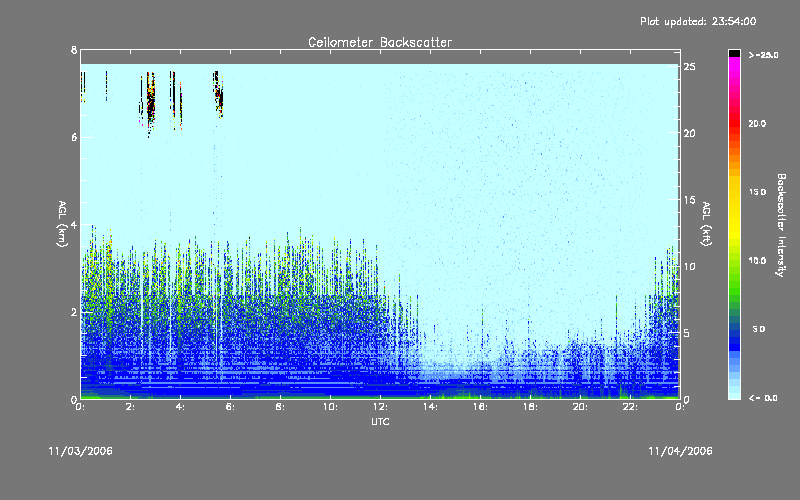Screen dimensions: 800x500
Task: Click the '8:' hour label on UTC axis
Action: coord(280,407)
